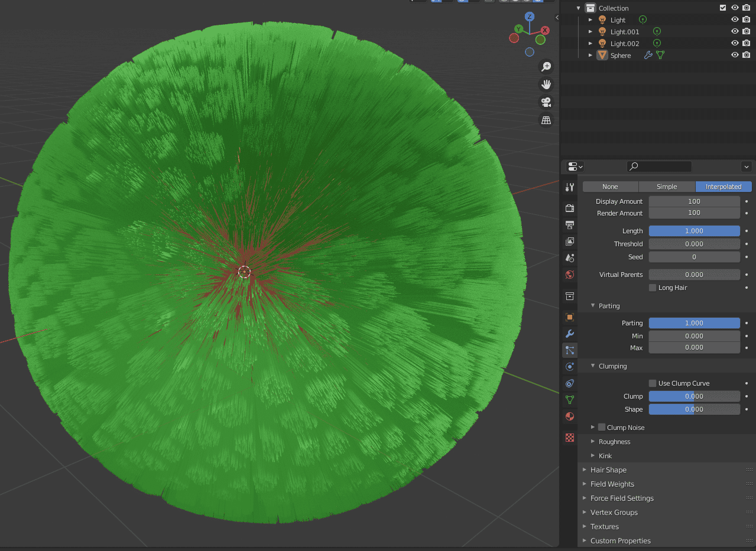This screenshot has height=551, width=756.
Task: Activate the camera view icon in viewport gizmos
Action: 546,102
